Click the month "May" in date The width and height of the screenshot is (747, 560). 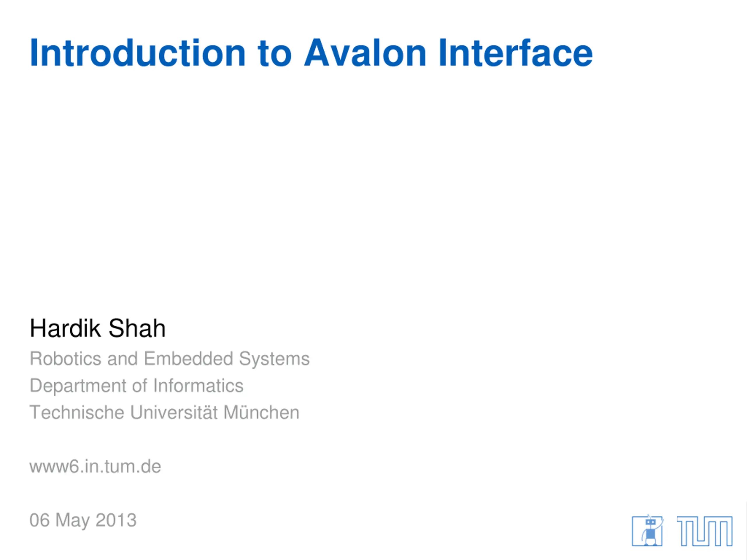[x=73, y=521]
